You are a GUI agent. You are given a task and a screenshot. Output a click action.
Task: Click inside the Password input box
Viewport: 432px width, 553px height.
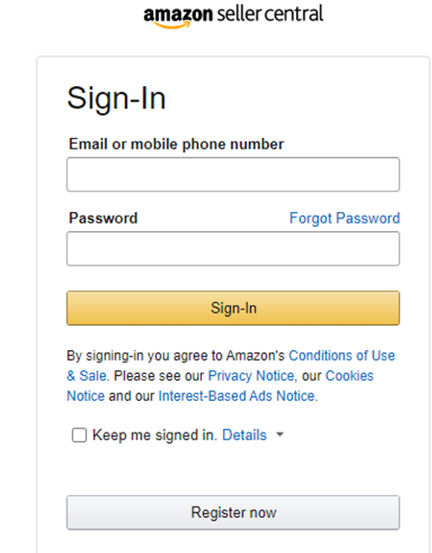click(x=233, y=248)
